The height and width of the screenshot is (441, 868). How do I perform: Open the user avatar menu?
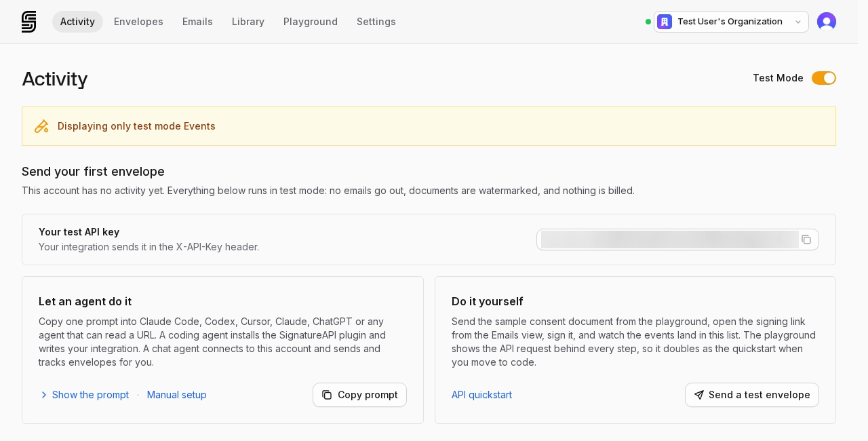pyautogui.click(x=827, y=22)
